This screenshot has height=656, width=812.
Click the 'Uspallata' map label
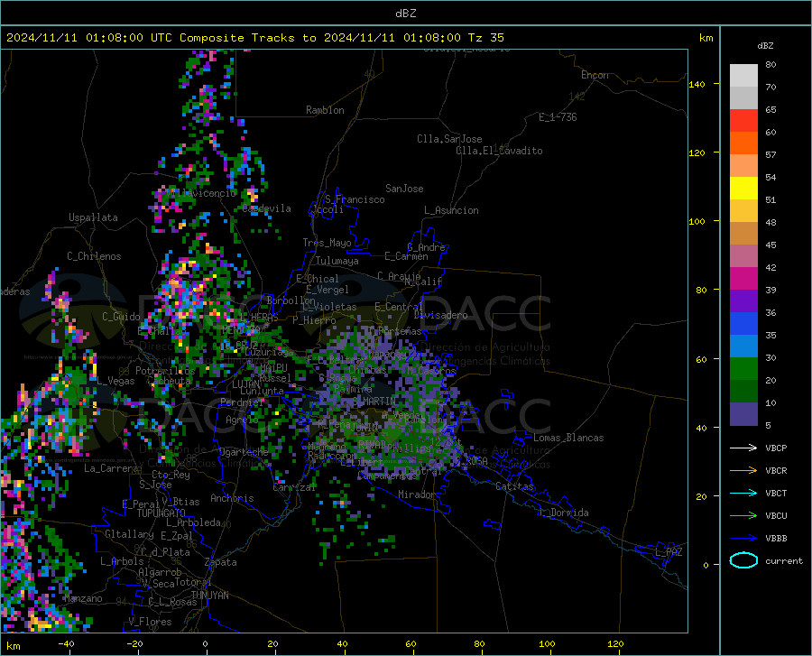(93, 218)
